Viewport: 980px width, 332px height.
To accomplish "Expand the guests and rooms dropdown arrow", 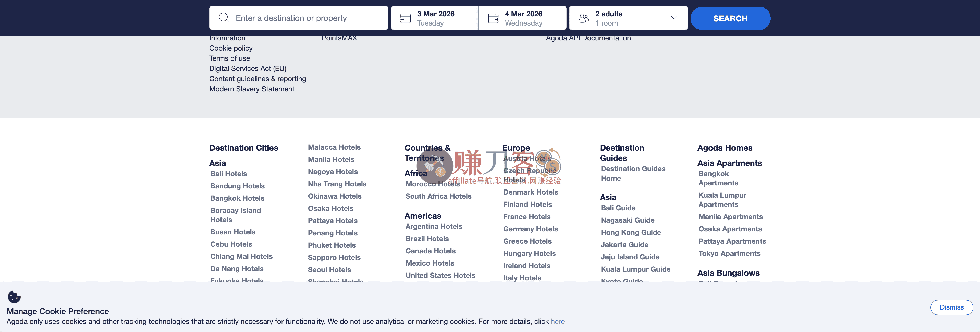I will coord(674,18).
